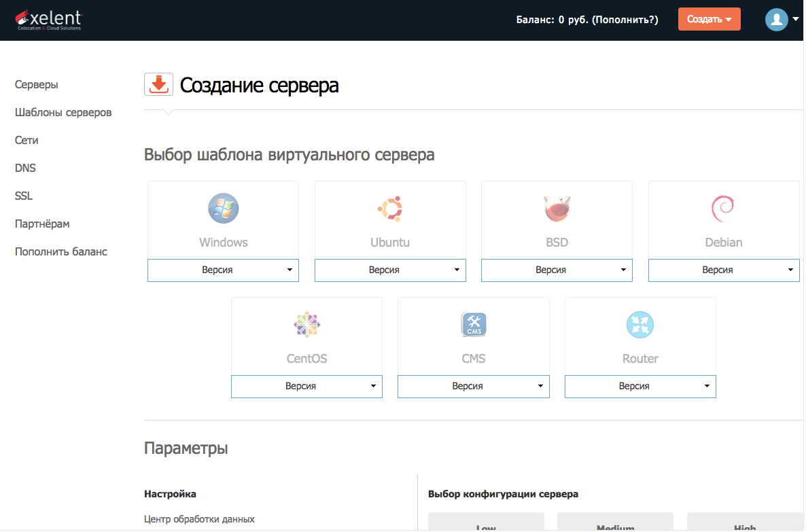Click the Xelent logo
806x532 pixels.
(48, 19)
